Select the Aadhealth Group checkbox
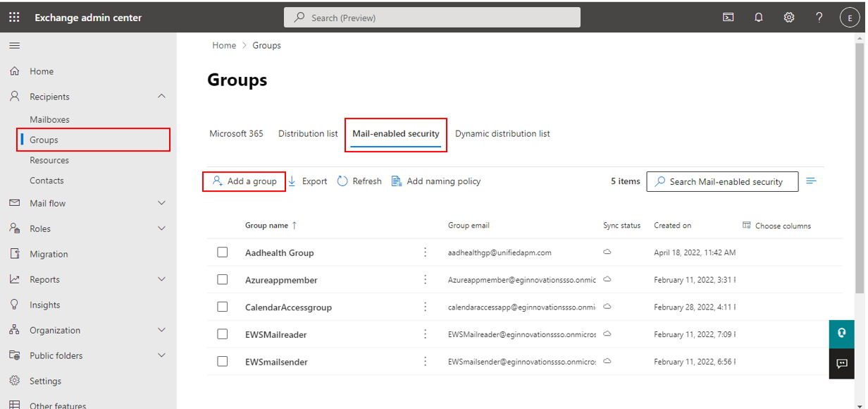The height and width of the screenshot is (409, 868). click(223, 252)
